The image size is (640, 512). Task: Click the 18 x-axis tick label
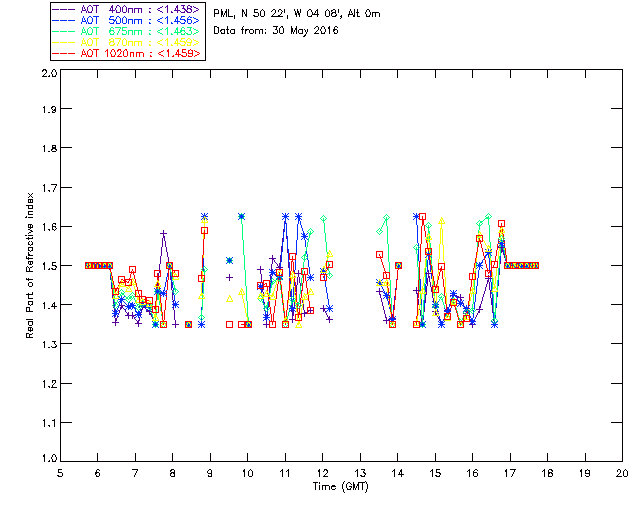[x=547, y=473]
